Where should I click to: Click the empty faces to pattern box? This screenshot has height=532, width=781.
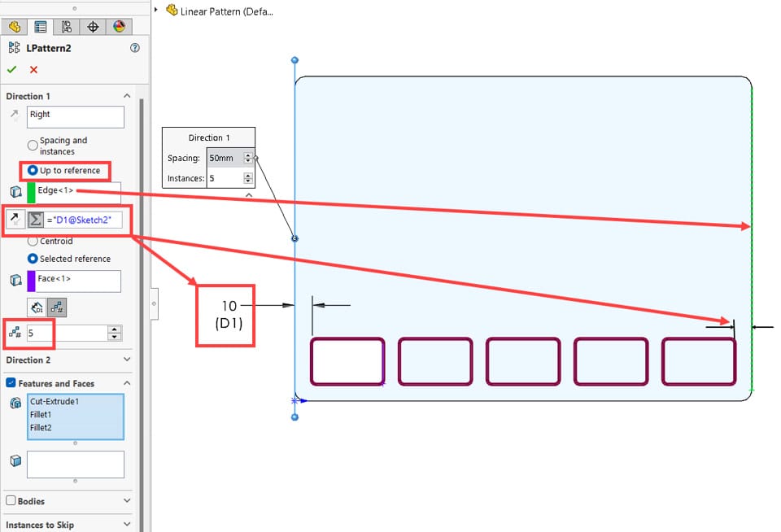[75, 464]
